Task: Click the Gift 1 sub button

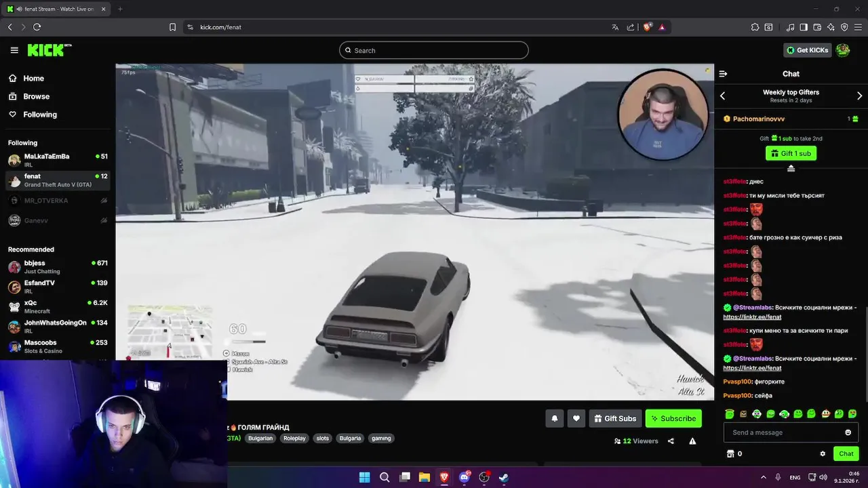Action: click(791, 153)
